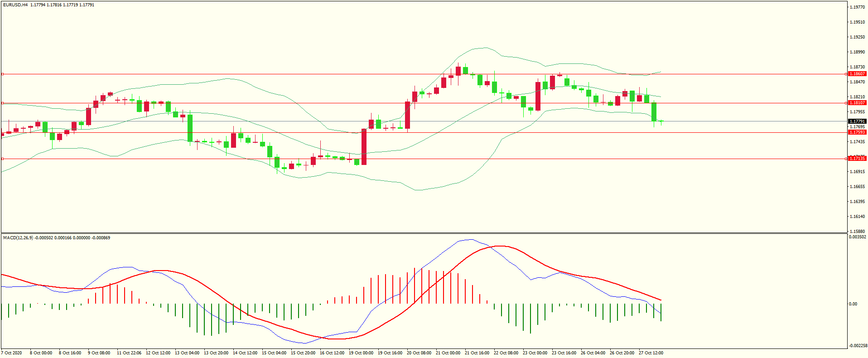Click the 8 Oct 16:00 time label
868x358 pixels.
click(70, 353)
